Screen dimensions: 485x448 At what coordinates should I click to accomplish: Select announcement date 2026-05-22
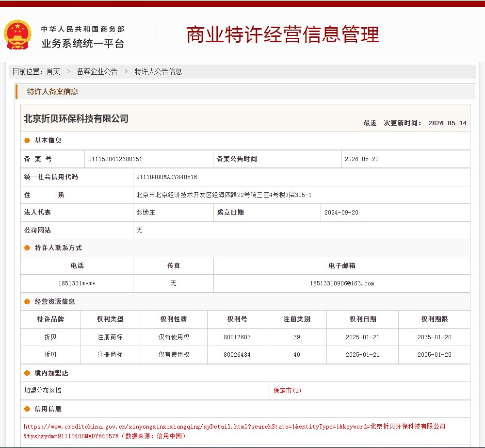tap(362, 159)
